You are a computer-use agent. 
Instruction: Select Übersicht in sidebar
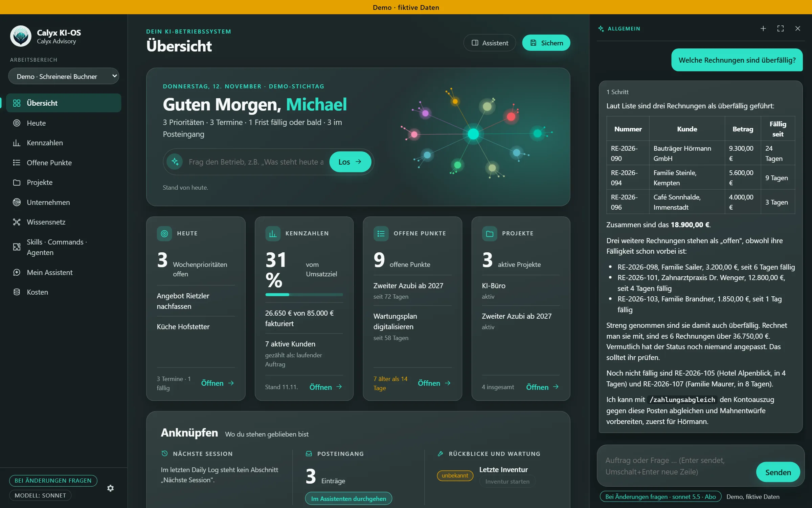64,103
